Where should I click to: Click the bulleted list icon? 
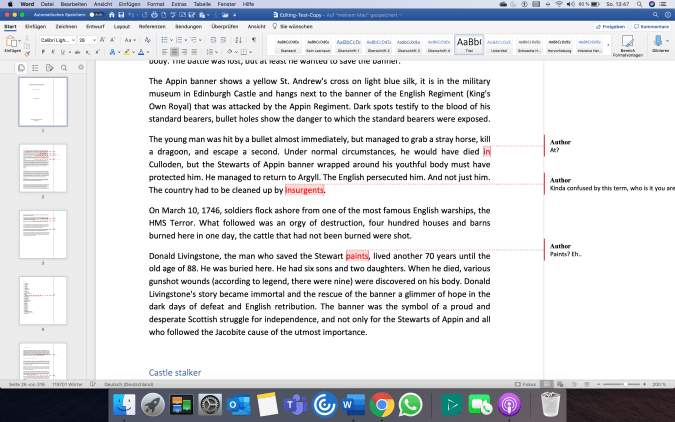163,40
